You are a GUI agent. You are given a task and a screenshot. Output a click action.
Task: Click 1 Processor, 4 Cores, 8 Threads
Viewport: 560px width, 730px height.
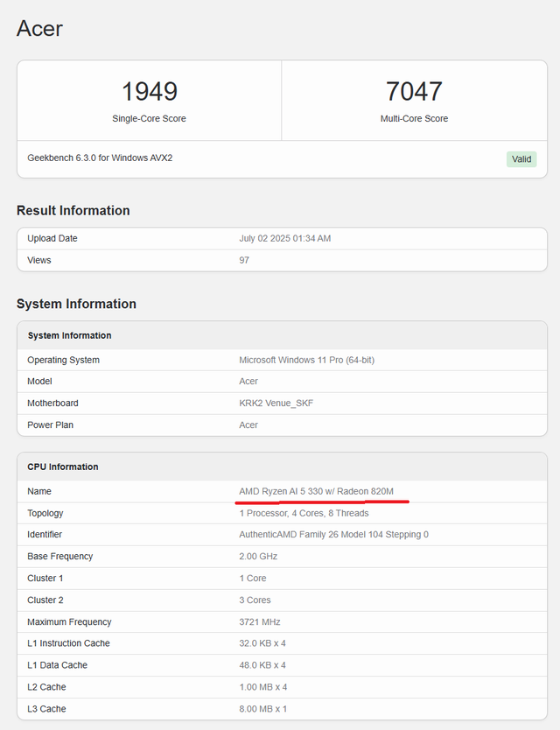304,513
